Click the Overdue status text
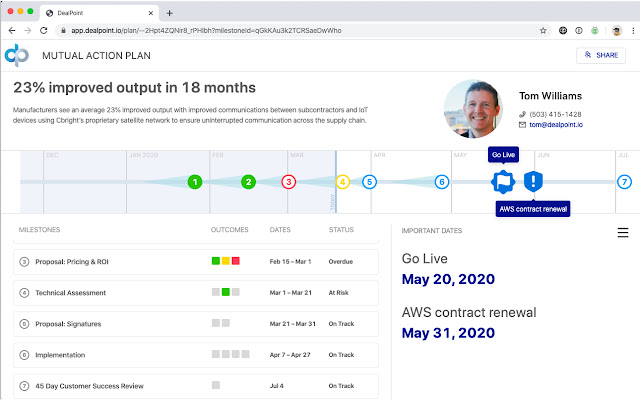This screenshot has height=400, width=640. pos(340,262)
